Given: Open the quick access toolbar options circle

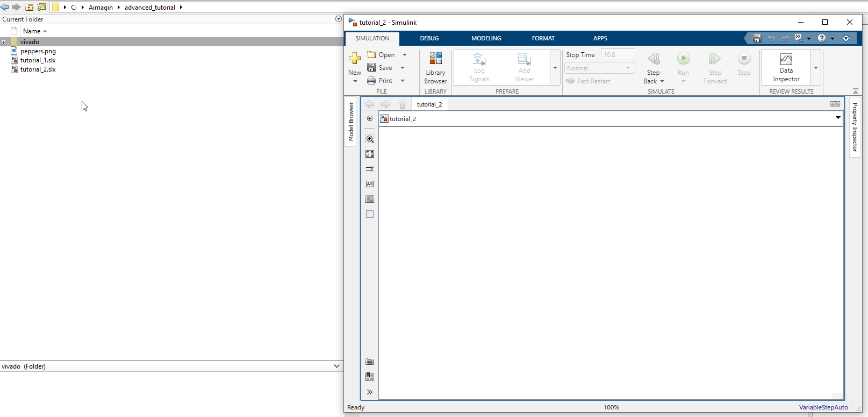Looking at the screenshot, I should coord(846,38).
